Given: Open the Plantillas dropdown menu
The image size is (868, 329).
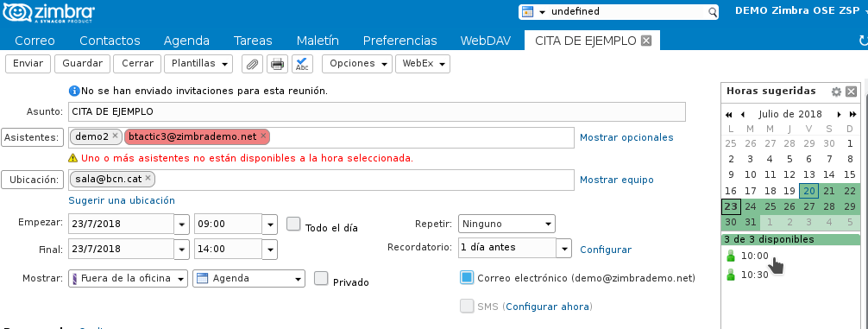Looking at the screenshot, I should tap(198, 64).
